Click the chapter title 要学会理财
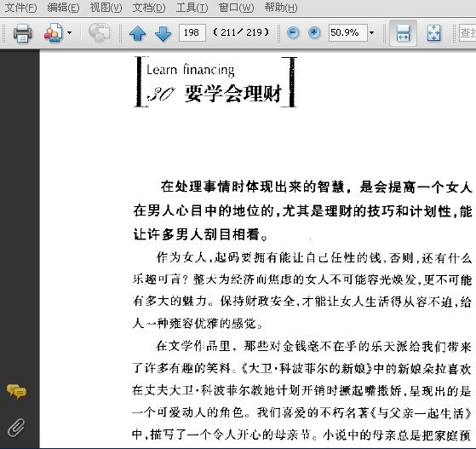Image resolution: width=476 pixels, height=449 pixels. (x=233, y=93)
